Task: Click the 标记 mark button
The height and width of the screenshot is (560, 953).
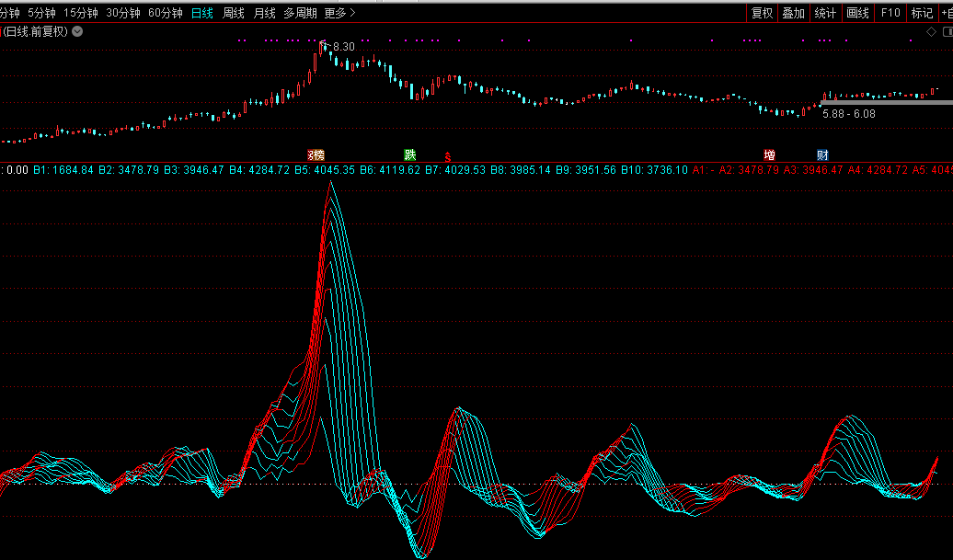Action: click(x=921, y=13)
